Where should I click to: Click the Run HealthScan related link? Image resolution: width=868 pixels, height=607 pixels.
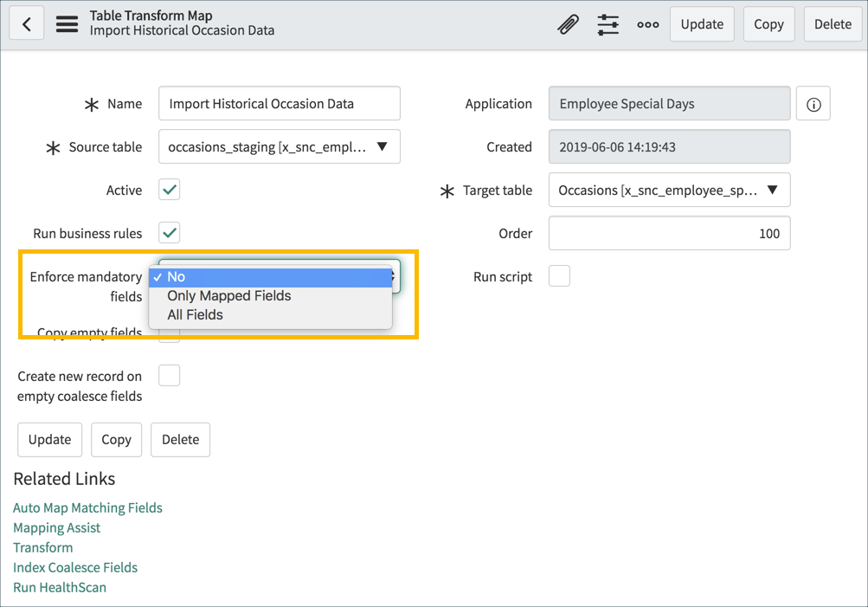pyautogui.click(x=59, y=587)
